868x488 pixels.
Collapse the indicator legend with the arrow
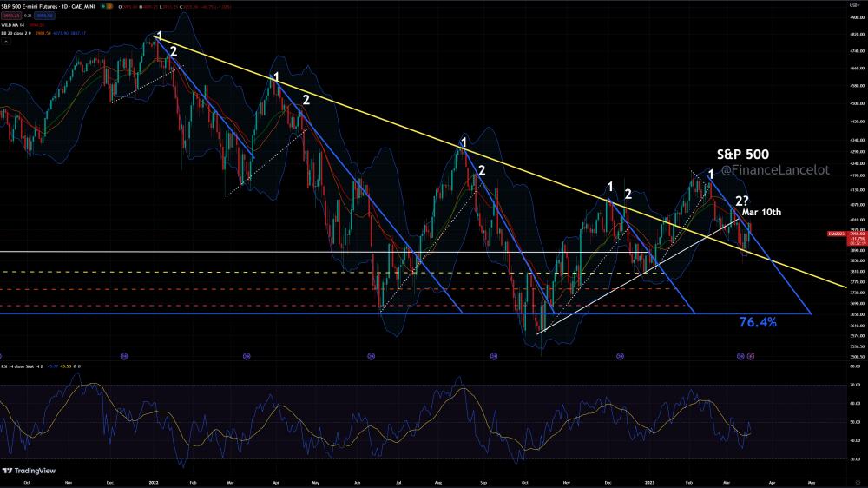(x=5, y=42)
